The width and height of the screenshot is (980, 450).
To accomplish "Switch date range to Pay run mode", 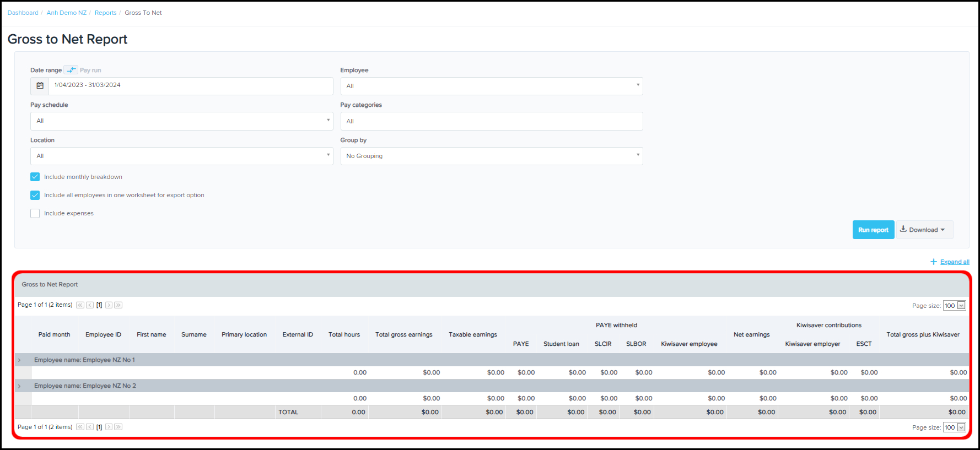I will coord(71,70).
